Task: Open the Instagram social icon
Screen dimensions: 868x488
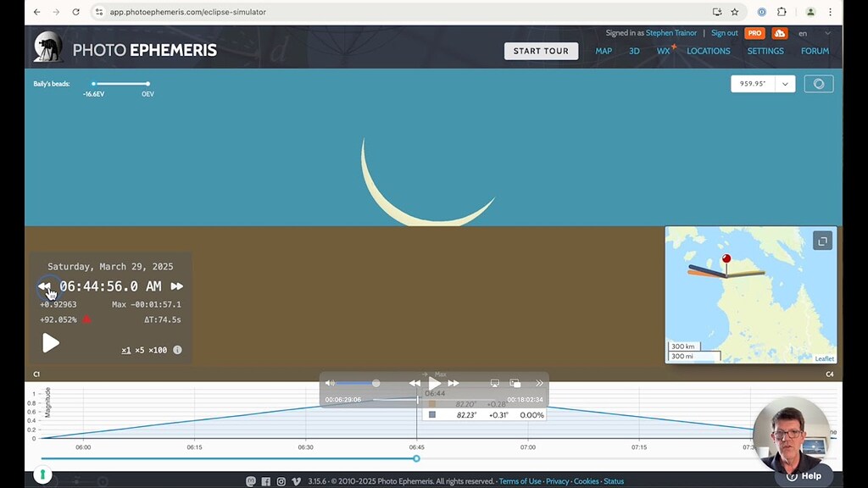Action: (x=281, y=481)
